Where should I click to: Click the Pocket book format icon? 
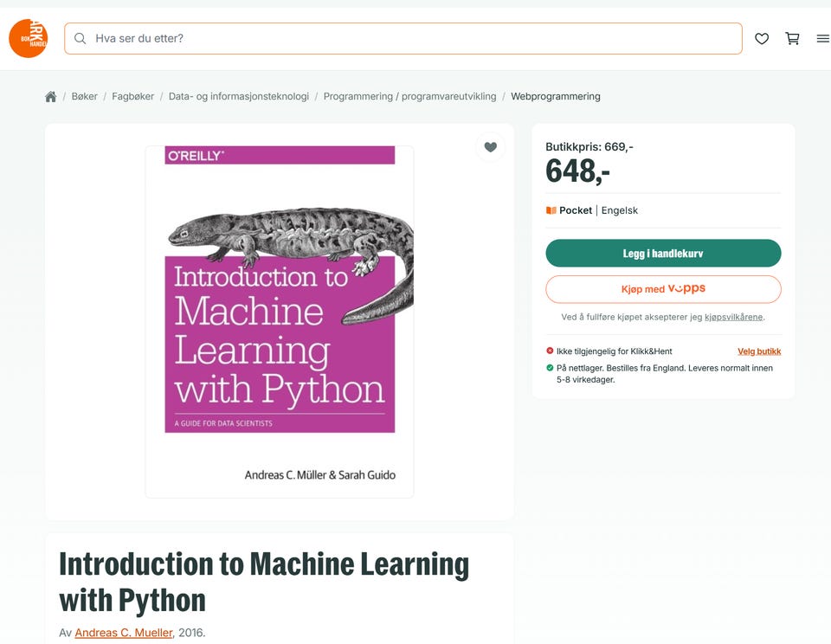[551, 210]
